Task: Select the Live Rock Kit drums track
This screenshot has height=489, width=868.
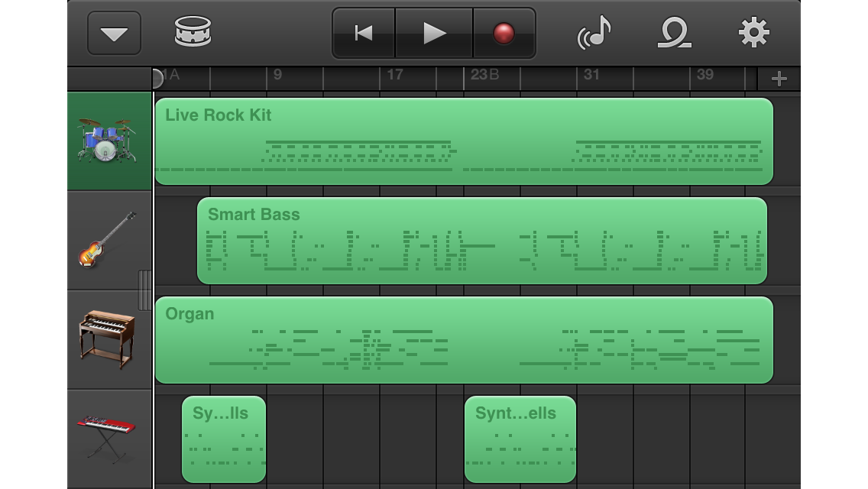Action: click(109, 141)
